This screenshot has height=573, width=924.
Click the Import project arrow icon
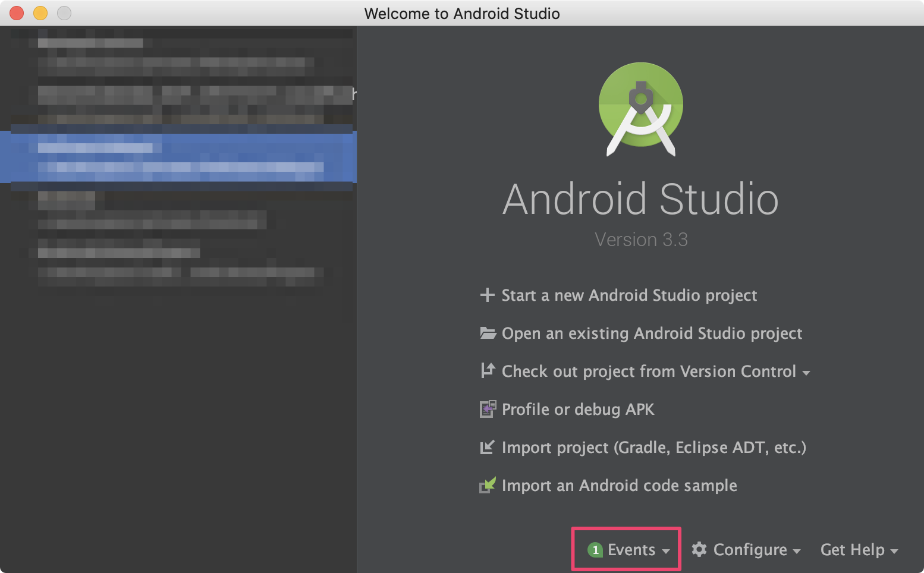tap(487, 447)
